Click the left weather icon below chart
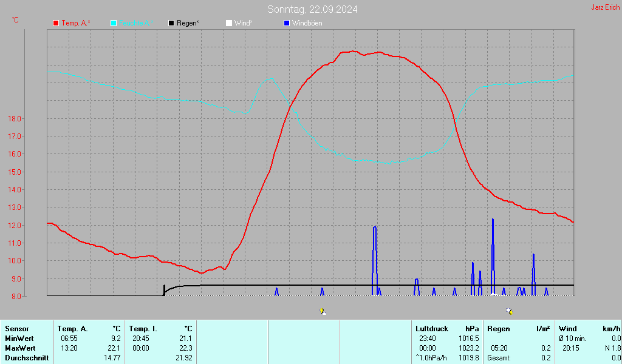Screen dimensions: 622x364 point(323,311)
